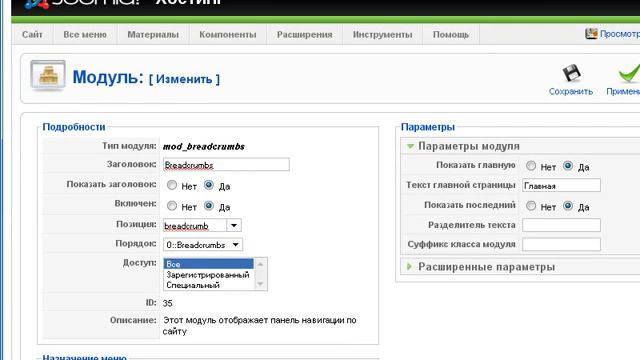This screenshot has height=360, width=640.
Task: Open the Все меню menu
Action: tap(85, 35)
